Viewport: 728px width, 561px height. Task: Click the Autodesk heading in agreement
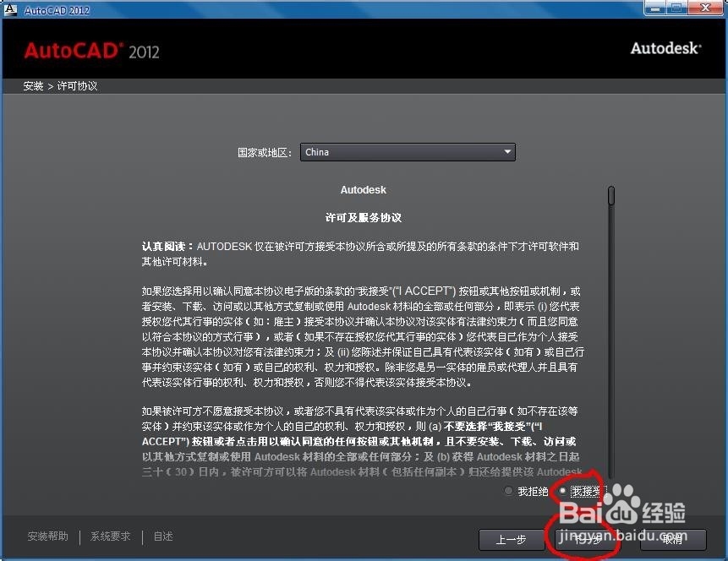click(363, 190)
